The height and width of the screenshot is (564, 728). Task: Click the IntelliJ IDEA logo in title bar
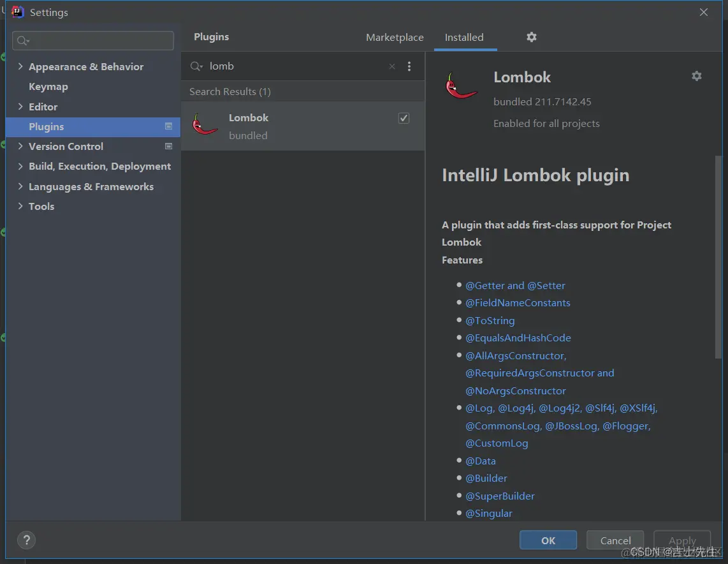pyautogui.click(x=17, y=12)
